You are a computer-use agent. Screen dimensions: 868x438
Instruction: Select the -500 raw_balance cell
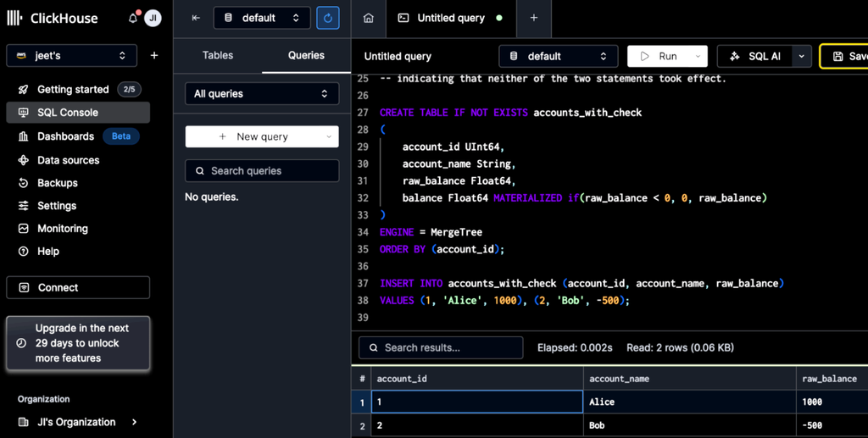point(832,425)
